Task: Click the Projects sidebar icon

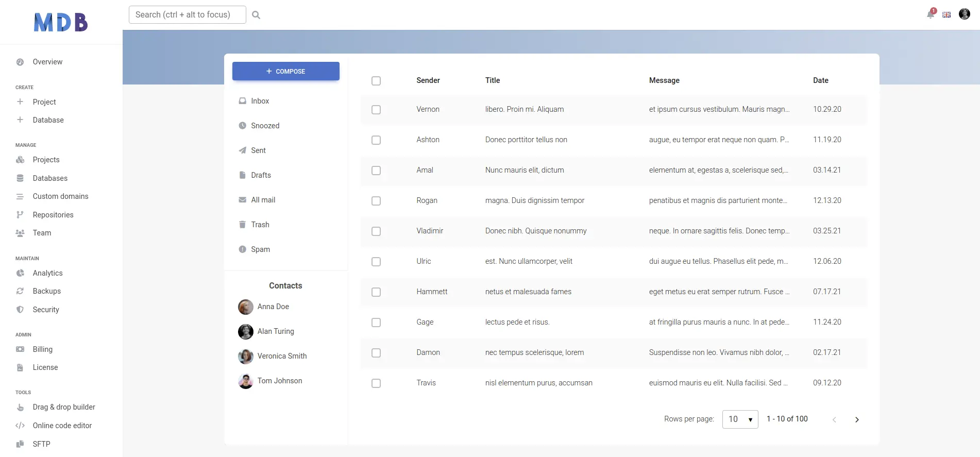Action: coord(20,160)
